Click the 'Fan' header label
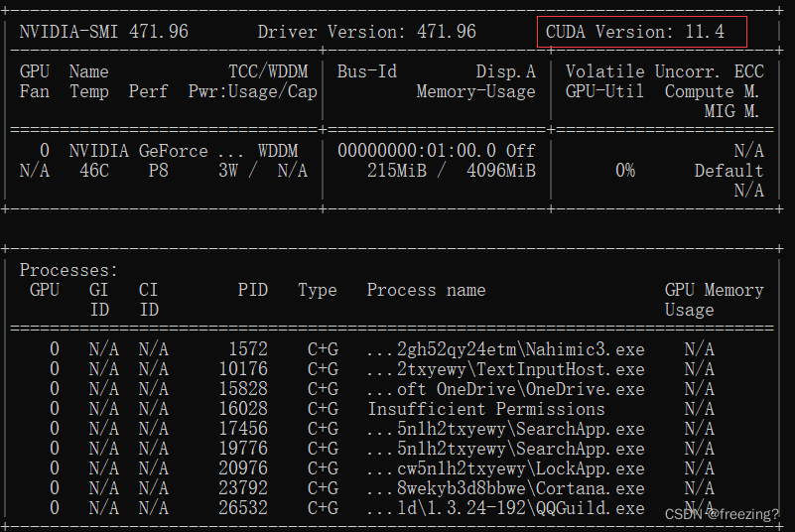Viewport: 795px width, 532px height. (35, 91)
